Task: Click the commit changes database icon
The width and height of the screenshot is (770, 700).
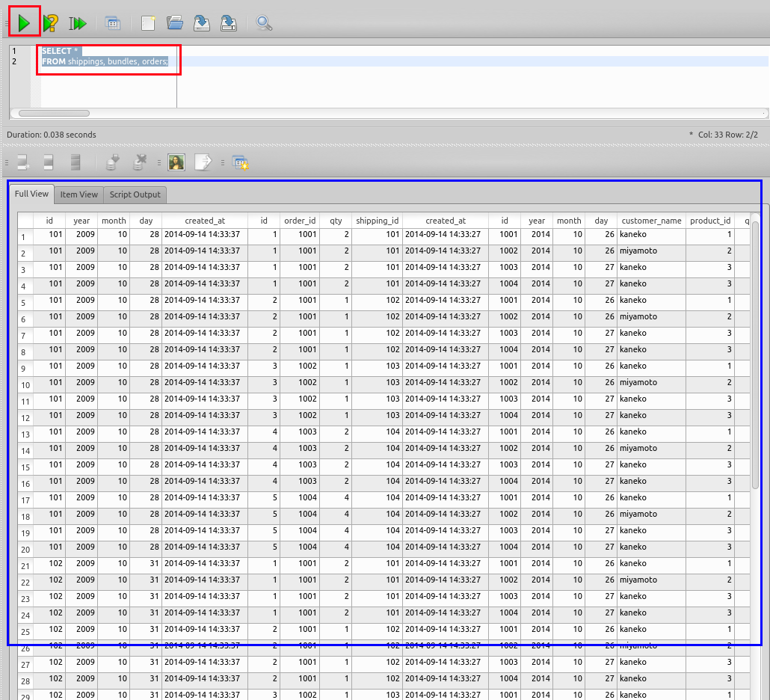Action: 112,162
